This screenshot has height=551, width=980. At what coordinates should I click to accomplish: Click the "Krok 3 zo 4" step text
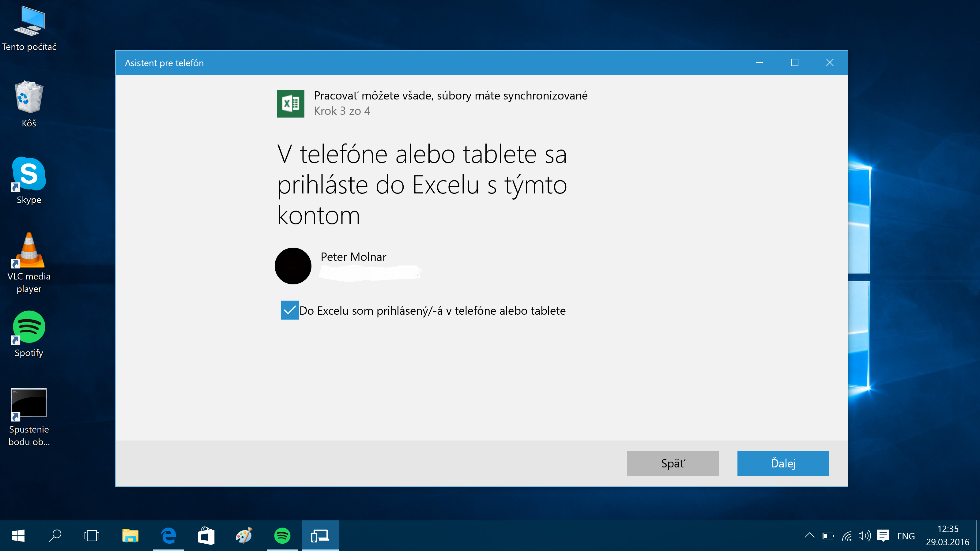(x=342, y=111)
